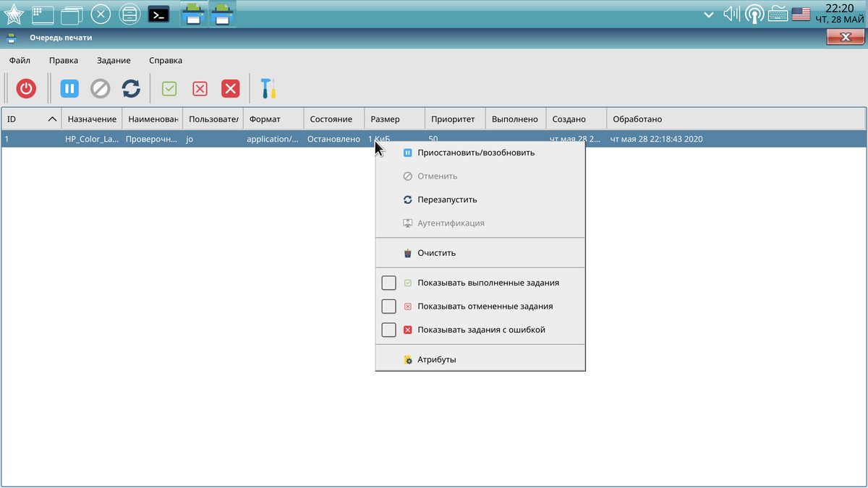Click the second printer taskbar icon

coord(223,14)
